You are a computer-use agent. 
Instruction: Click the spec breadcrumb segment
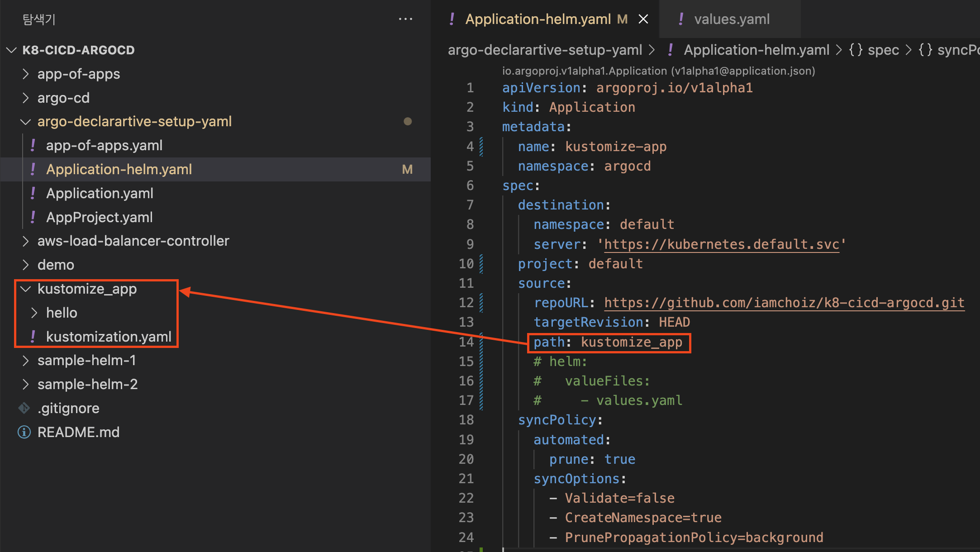click(x=883, y=50)
